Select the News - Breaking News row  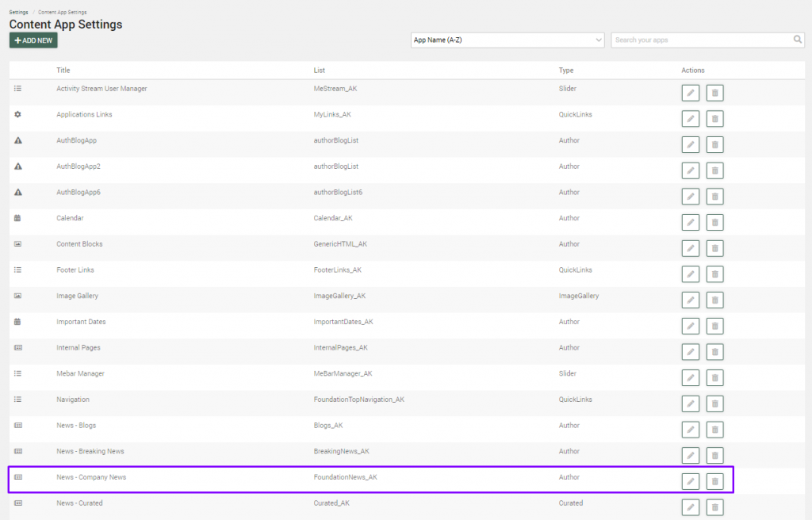point(90,451)
